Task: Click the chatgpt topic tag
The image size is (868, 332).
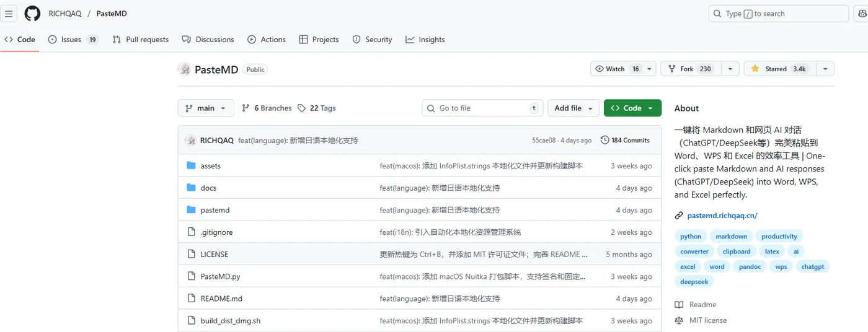Action: [813, 266]
